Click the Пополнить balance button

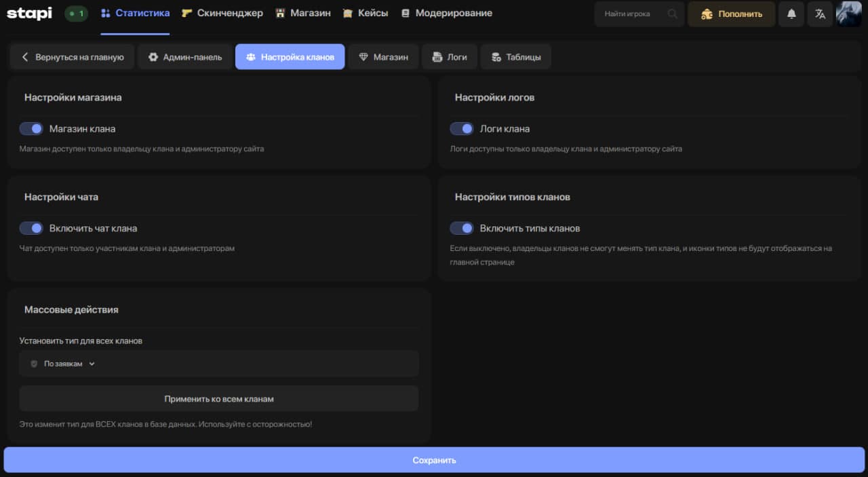coord(732,14)
